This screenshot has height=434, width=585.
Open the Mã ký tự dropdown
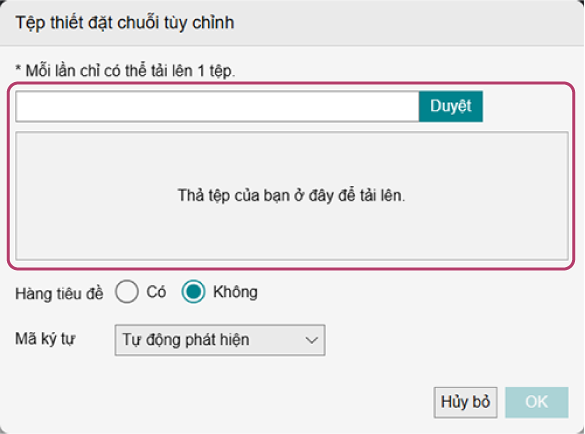220,340
